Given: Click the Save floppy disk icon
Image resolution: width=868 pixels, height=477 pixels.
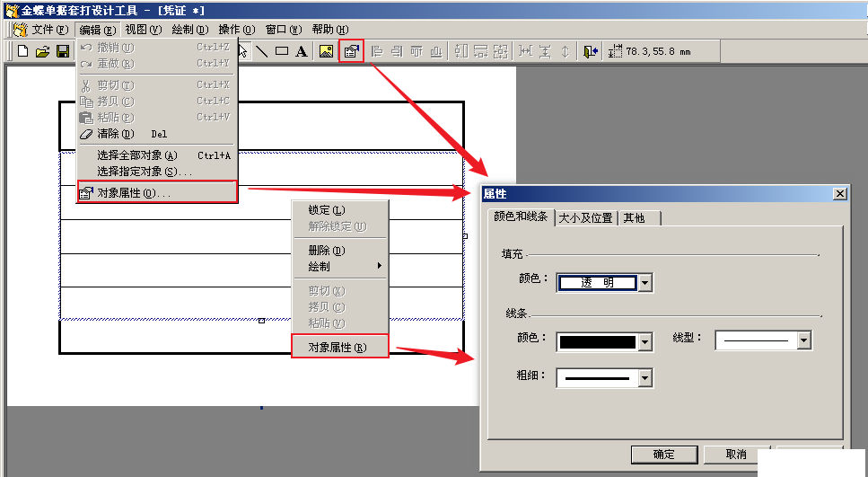Looking at the screenshot, I should tap(63, 51).
